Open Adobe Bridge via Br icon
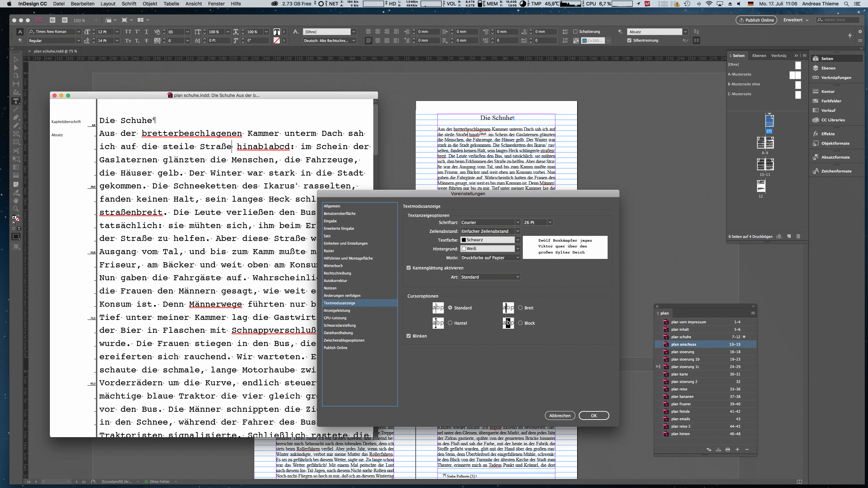868x488 pixels. 53,20
